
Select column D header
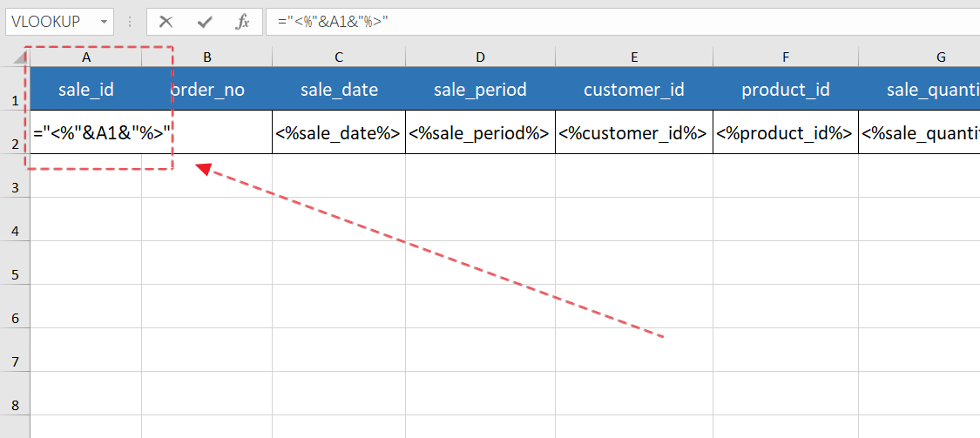[480, 57]
